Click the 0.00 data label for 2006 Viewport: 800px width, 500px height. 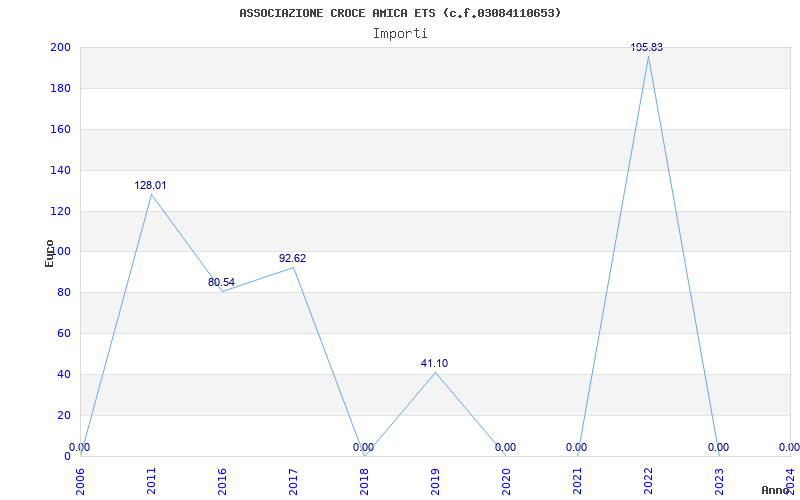pyautogui.click(x=80, y=447)
